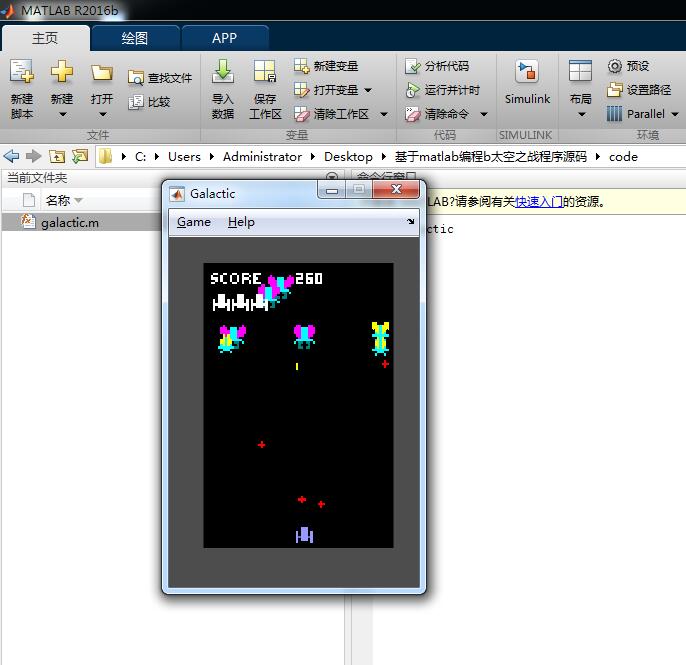
Task: Sort files by Name (名称) column header
Action: click(x=58, y=200)
